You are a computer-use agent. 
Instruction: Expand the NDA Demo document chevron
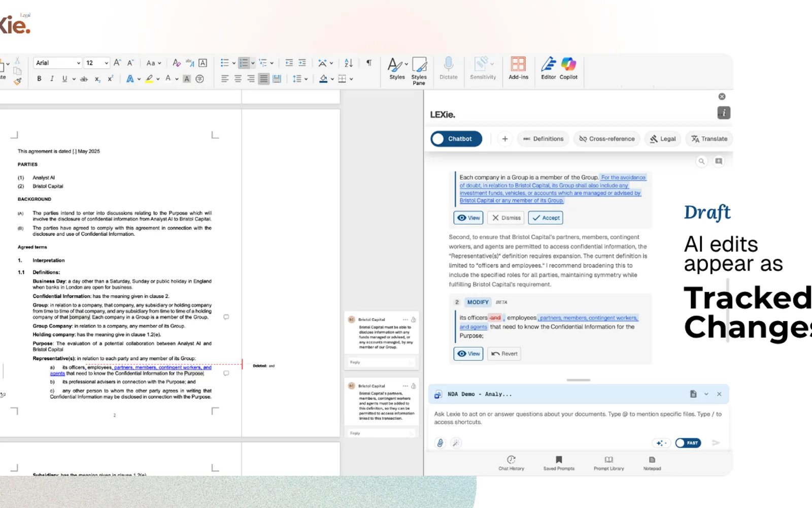point(706,394)
